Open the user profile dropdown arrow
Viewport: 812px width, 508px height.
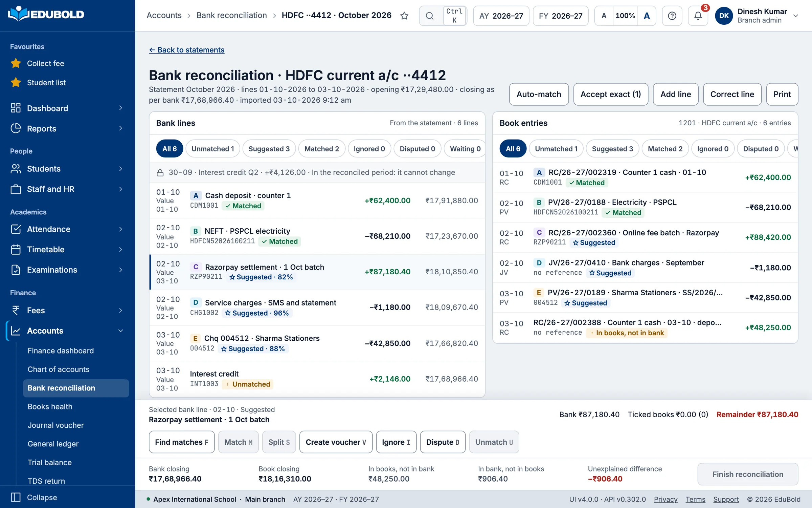(x=796, y=16)
